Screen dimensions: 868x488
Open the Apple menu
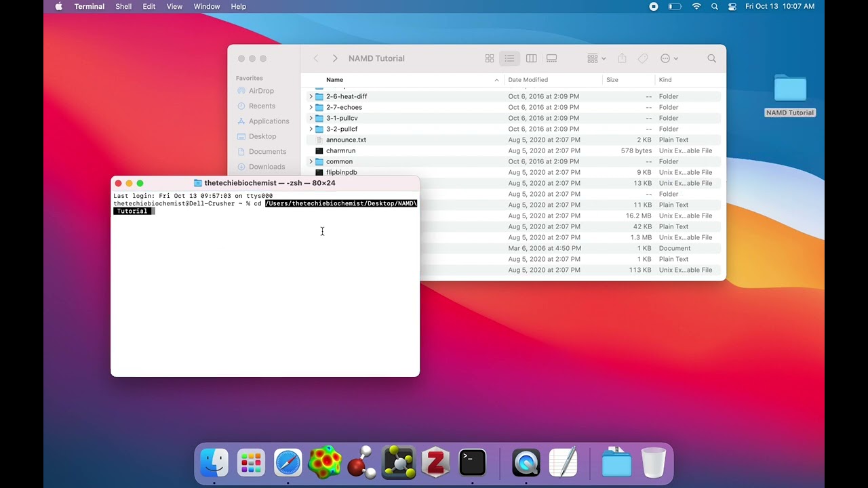coord(58,6)
